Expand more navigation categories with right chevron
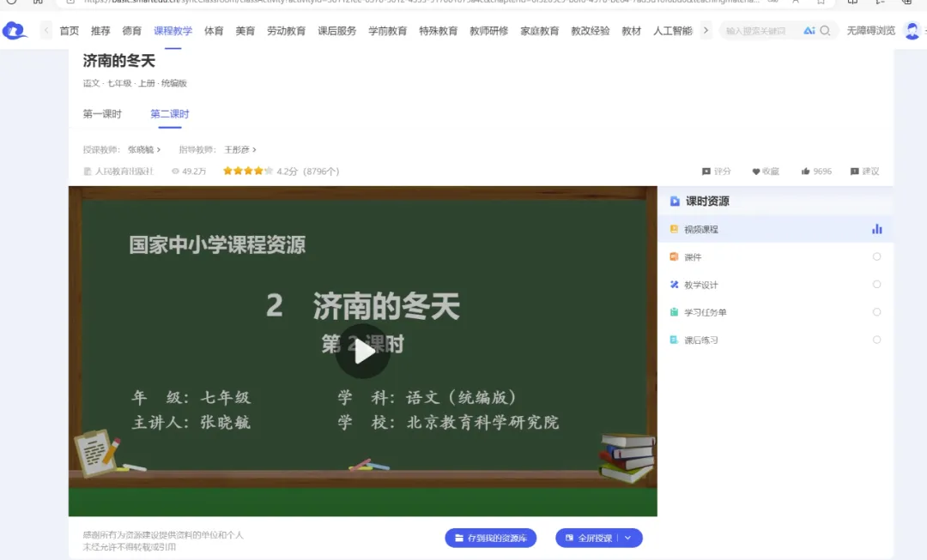Image resolution: width=927 pixels, height=560 pixels. click(x=706, y=30)
